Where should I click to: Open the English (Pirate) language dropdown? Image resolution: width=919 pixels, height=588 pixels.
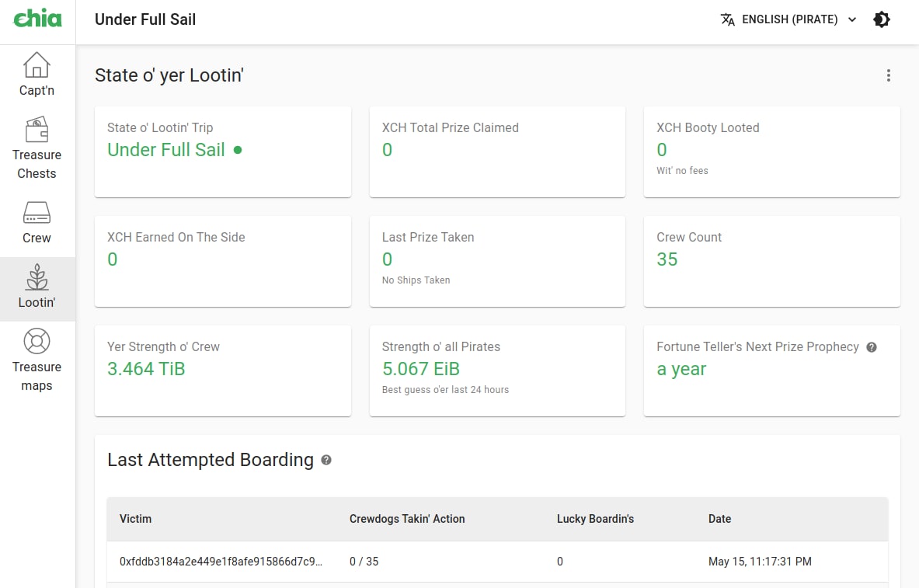coord(789,19)
